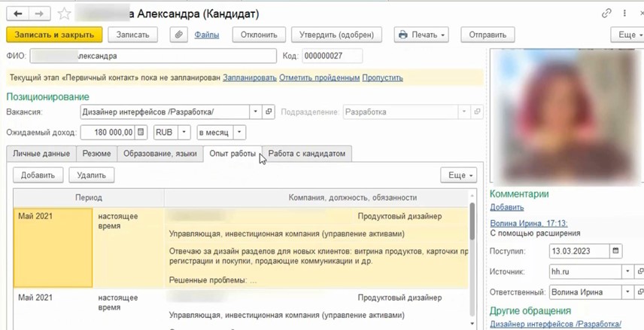Open Дизайнер интерфейсов /Разработка/ link under Другие обращения
Screen dimensions: 644x330
[556, 324]
